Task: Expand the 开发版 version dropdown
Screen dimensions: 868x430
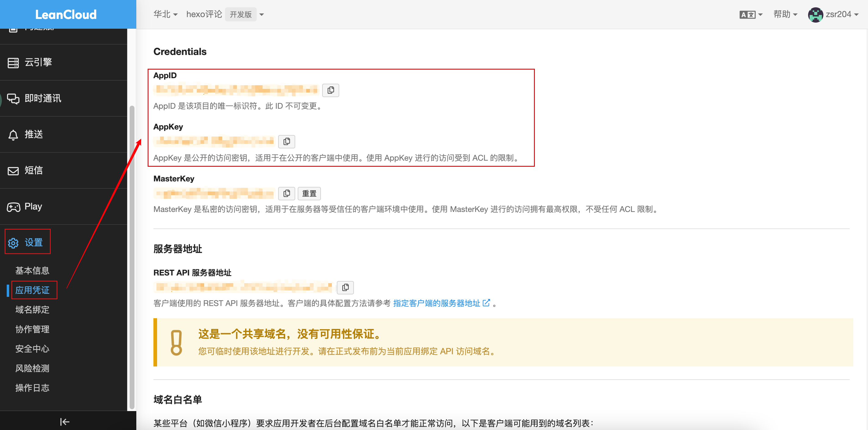Action: coord(262,14)
